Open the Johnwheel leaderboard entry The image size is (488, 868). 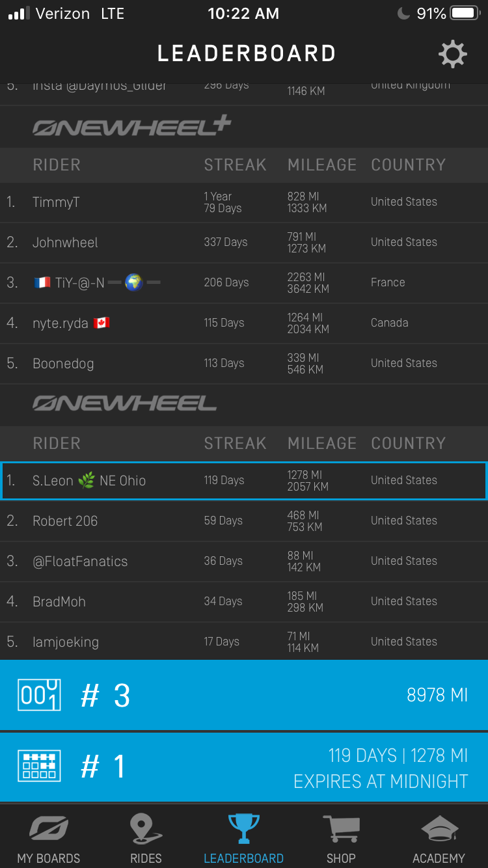pos(244,243)
